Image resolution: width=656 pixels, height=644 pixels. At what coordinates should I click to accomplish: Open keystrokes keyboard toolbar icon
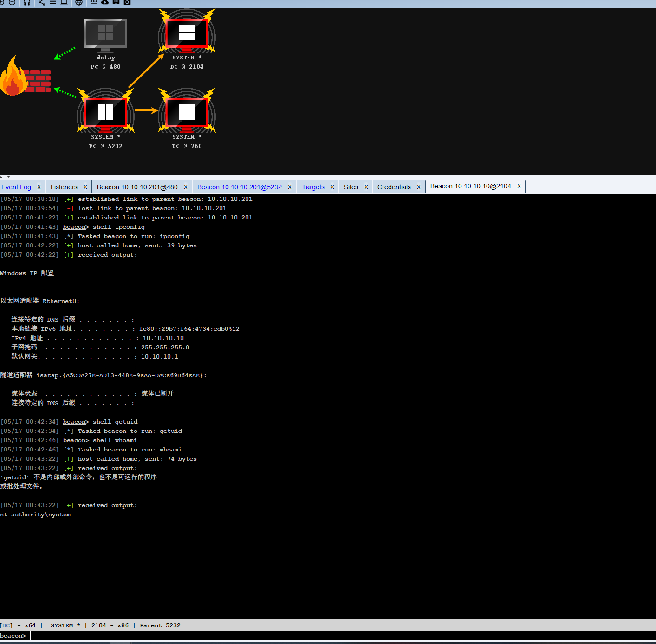click(116, 2)
